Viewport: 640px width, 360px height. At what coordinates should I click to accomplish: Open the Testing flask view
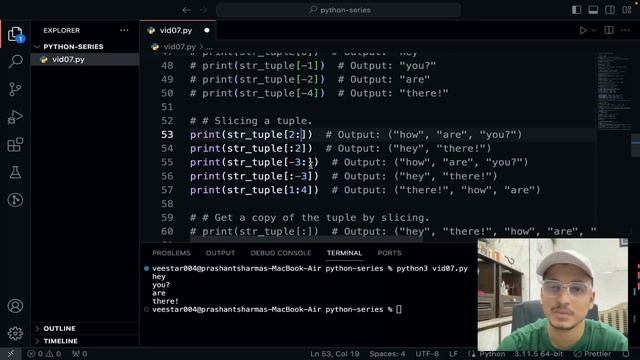[x=15, y=172]
